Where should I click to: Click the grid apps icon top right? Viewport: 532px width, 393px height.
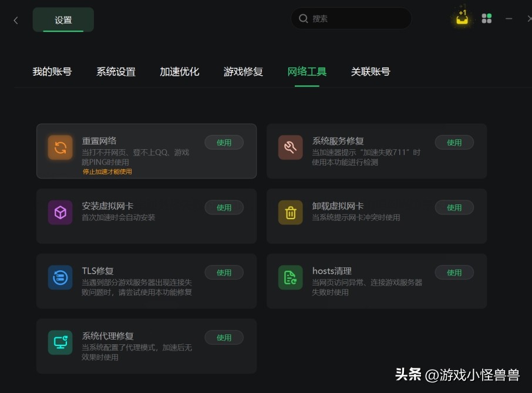486,18
